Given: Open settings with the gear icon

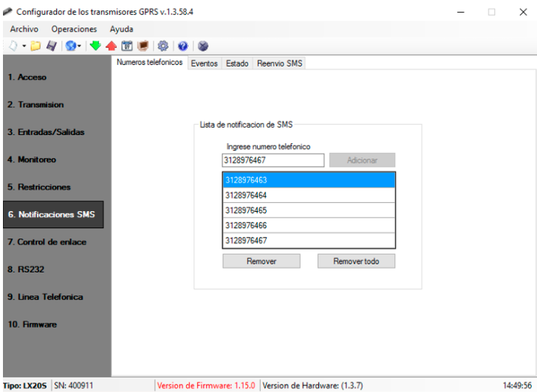Looking at the screenshot, I should (163, 46).
